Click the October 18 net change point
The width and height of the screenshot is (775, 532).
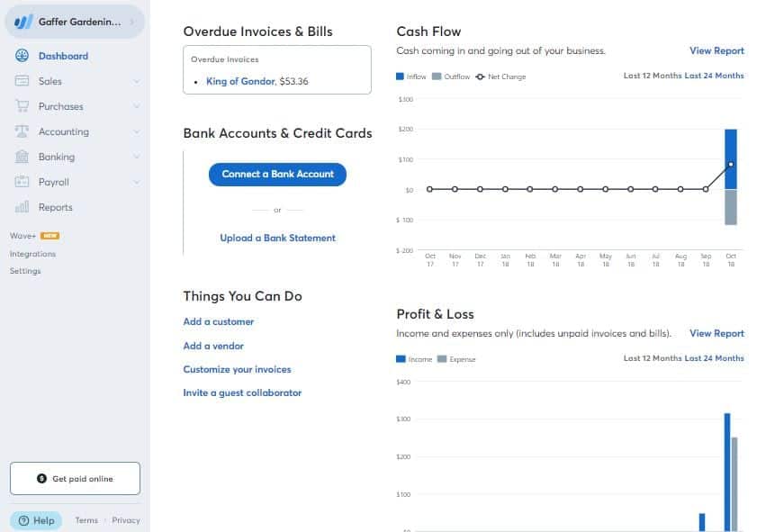(x=731, y=164)
